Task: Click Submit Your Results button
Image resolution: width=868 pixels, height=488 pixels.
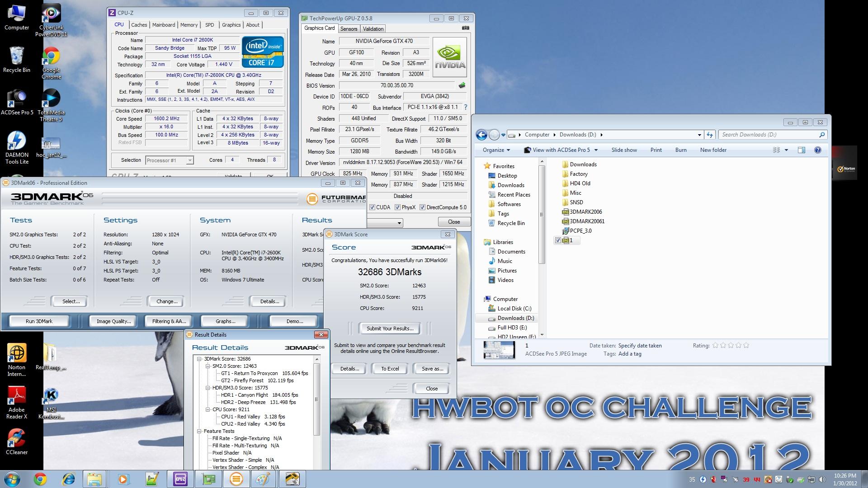Action: point(390,328)
